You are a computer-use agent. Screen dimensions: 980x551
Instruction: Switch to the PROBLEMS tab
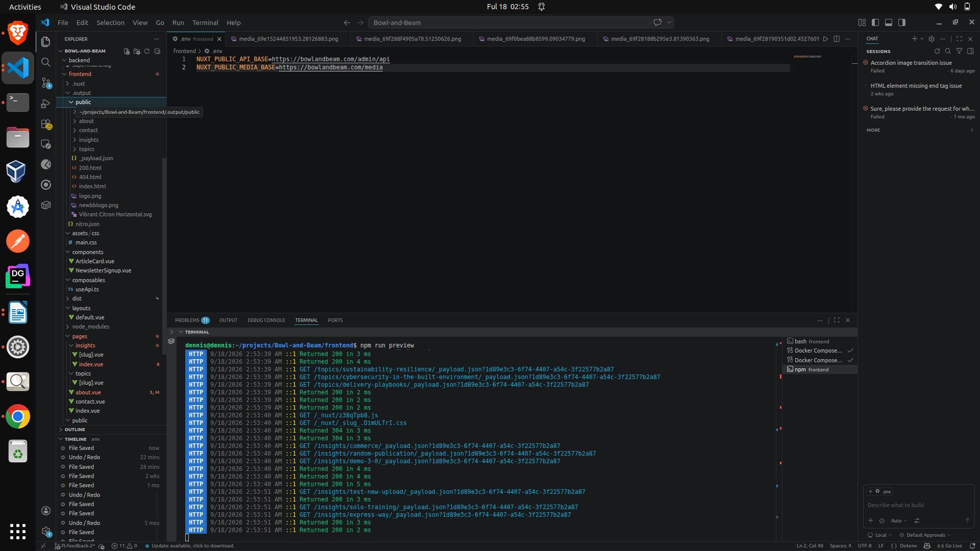(192, 320)
